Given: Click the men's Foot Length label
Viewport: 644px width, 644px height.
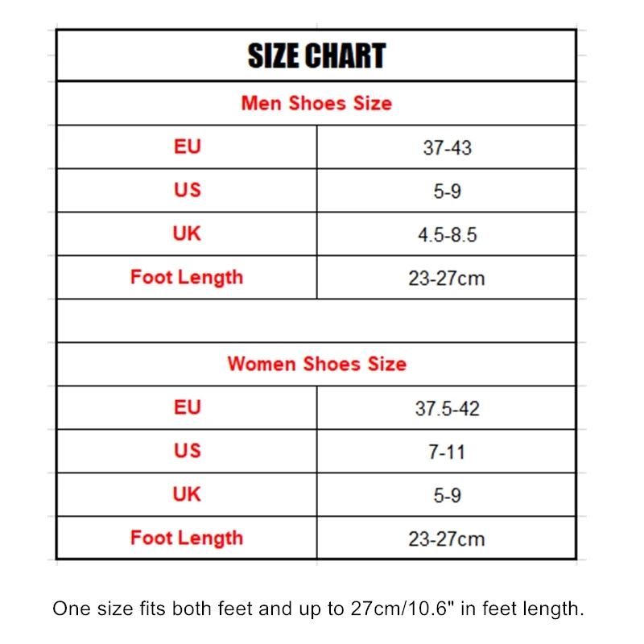Looking at the screenshot, I should pos(187,277).
